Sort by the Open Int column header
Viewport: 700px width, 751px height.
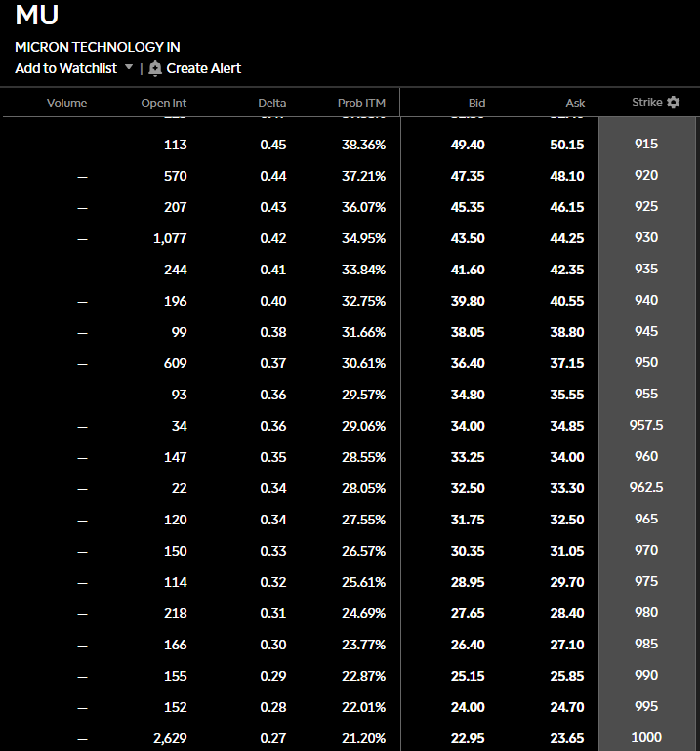tap(164, 103)
